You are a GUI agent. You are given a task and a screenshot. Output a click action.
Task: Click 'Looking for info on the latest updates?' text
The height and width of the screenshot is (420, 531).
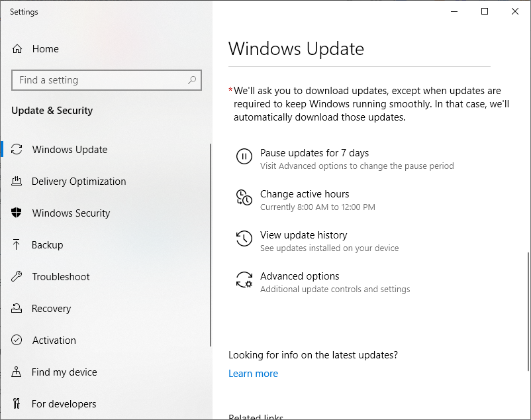pyautogui.click(x=313, y=355)
